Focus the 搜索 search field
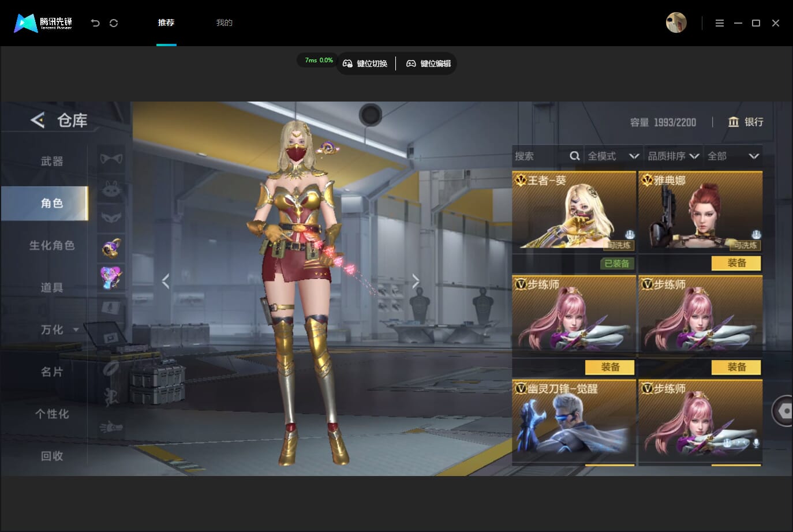This screenshot has width=793, height=532. click(547, 156)
